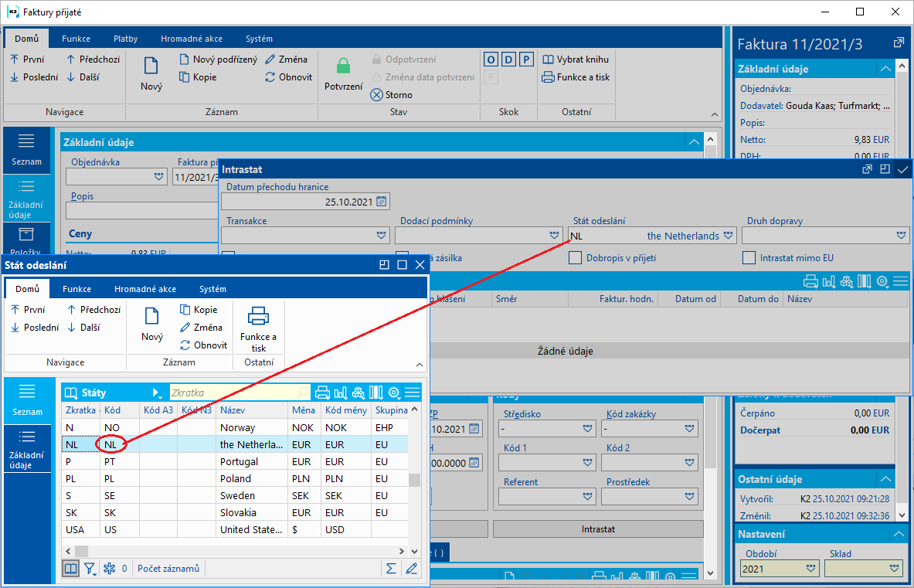914x588 pixels.
Task: Open the filter icon below the Státy table
Action: pos(90,569)
